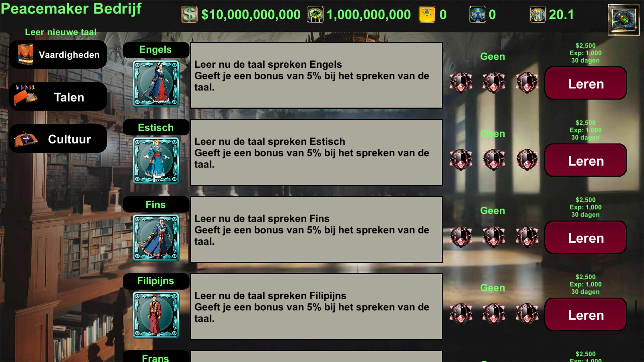Image resolution: width=644 pixels, height=362 pixels.
Task: Switch to the Cultuur tab
Action: 58,139
